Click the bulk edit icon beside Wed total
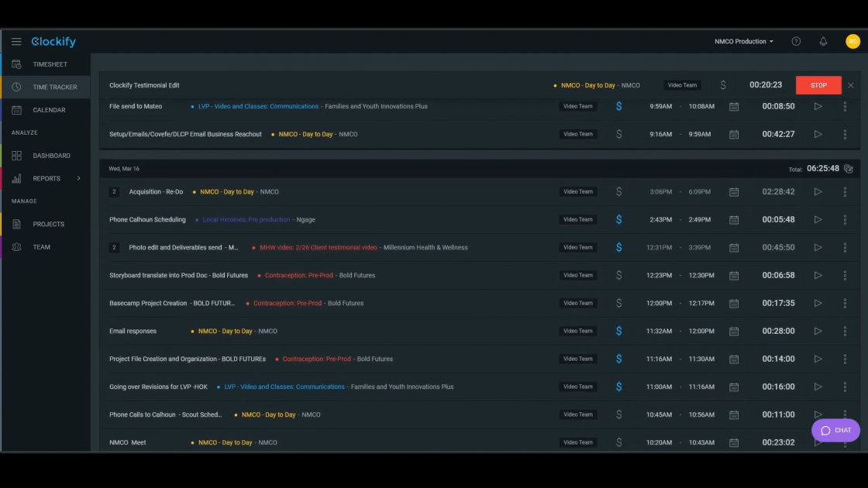The image size is (868, 488). coord(849,169)
